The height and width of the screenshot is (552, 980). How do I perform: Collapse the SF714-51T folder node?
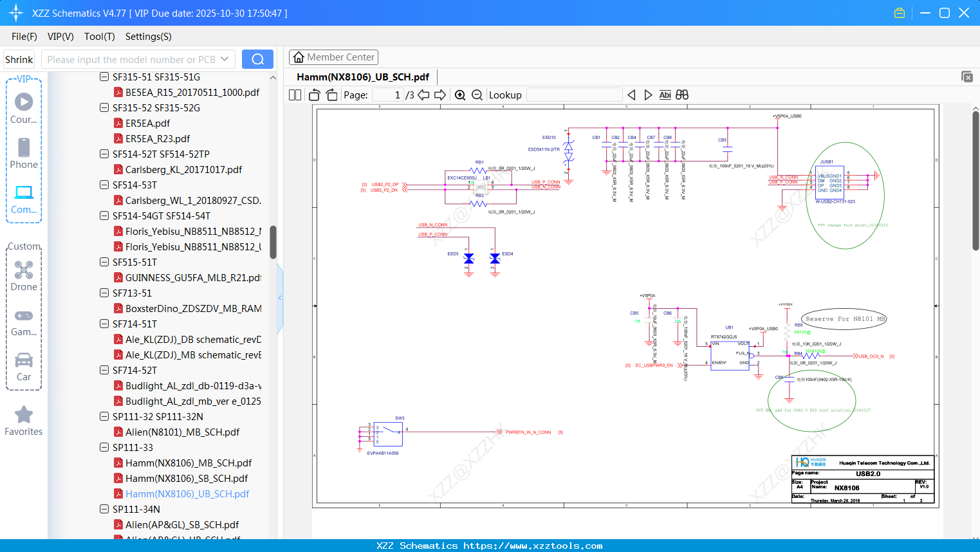coord(104,324)
